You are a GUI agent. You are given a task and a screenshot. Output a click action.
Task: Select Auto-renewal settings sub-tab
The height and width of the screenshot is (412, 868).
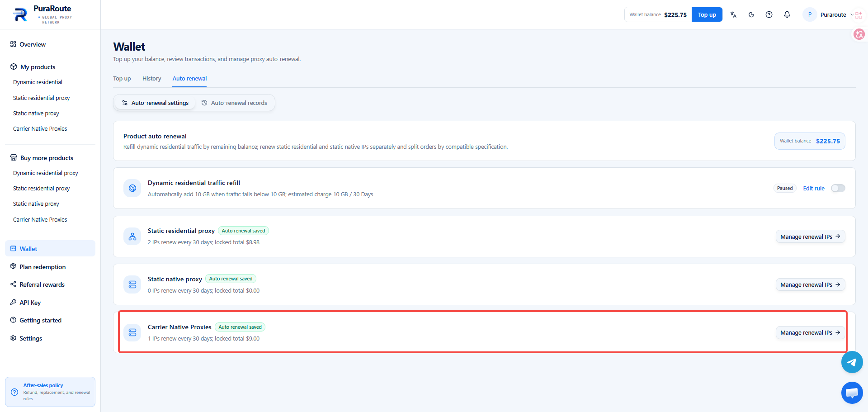tap(155, 103)
